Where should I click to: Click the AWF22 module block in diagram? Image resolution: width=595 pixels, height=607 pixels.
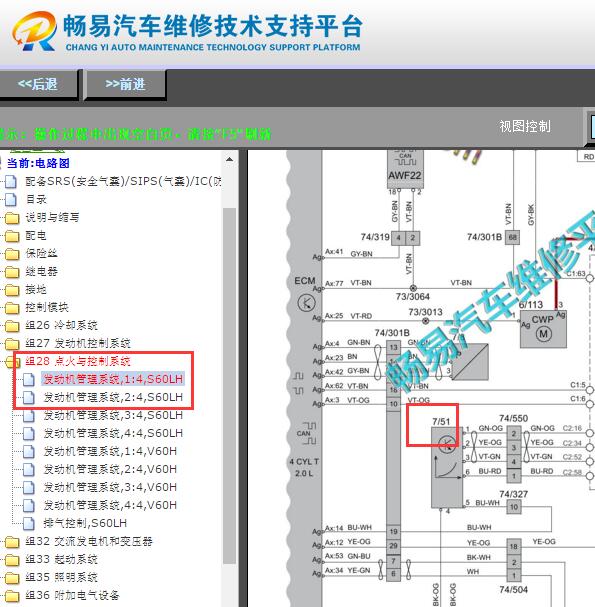pos(405,170)
